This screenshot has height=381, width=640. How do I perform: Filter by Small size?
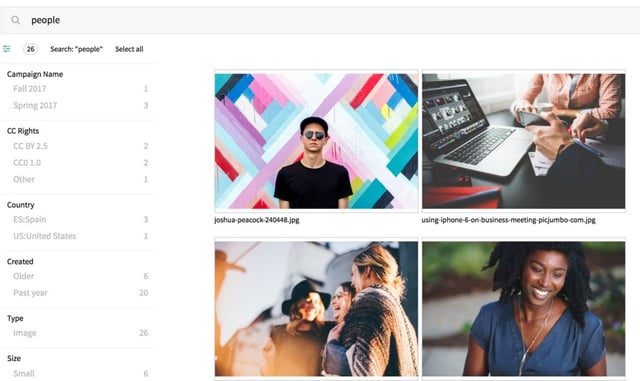pyautogui.click(x=78, y=373)
